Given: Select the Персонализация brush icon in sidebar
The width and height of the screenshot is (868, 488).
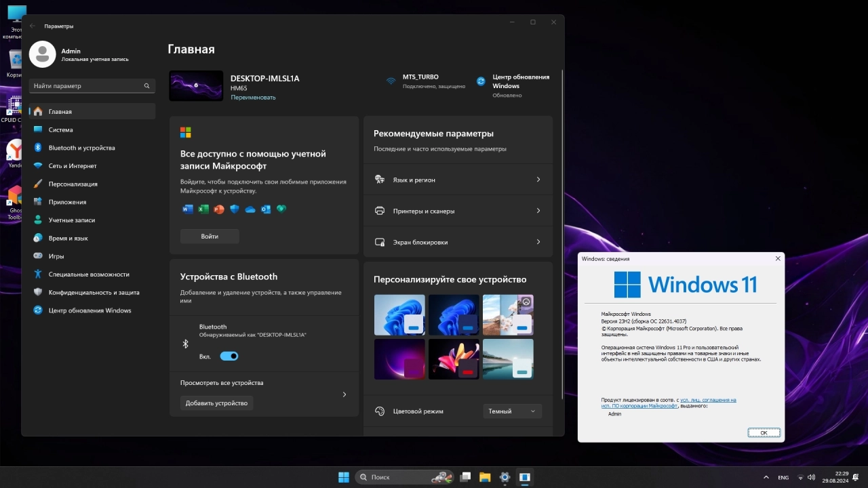Looking at the screenshot, I should point(38,184).
